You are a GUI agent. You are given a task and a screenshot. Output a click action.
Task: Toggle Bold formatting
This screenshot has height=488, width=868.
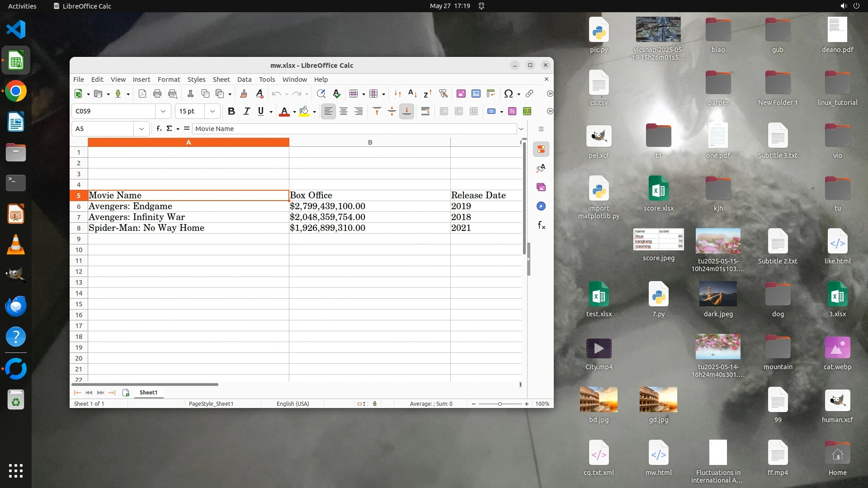point(231,111)
